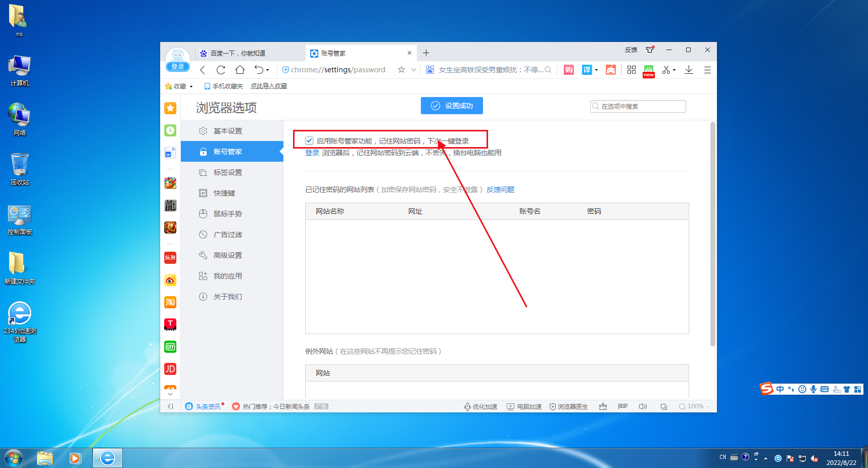868x468 pixels.
Task: Select 鼠标手势 in settings menu
Action: click(232, 214)
